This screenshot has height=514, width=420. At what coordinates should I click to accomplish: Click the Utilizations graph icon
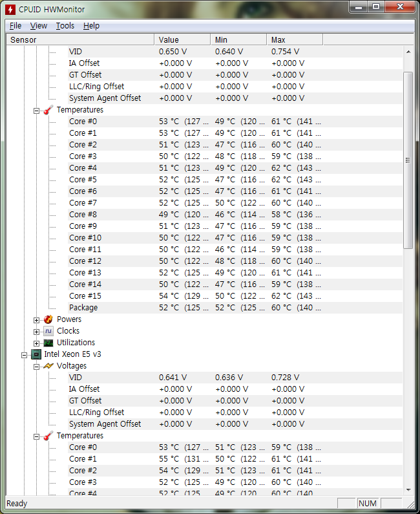point(48,343)
